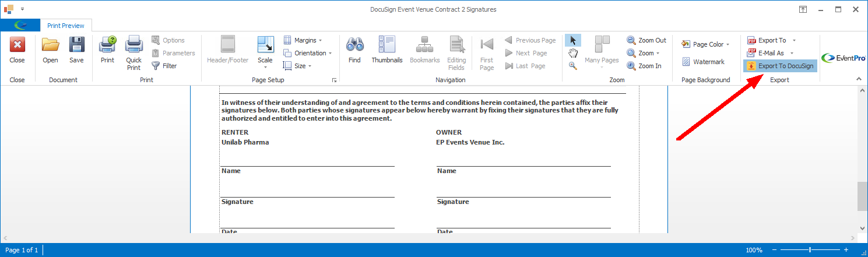Viewport: 868px width, 257px height.
Task: Click the Page 1 of 1 indicator
Action: (x=22, y=250)
